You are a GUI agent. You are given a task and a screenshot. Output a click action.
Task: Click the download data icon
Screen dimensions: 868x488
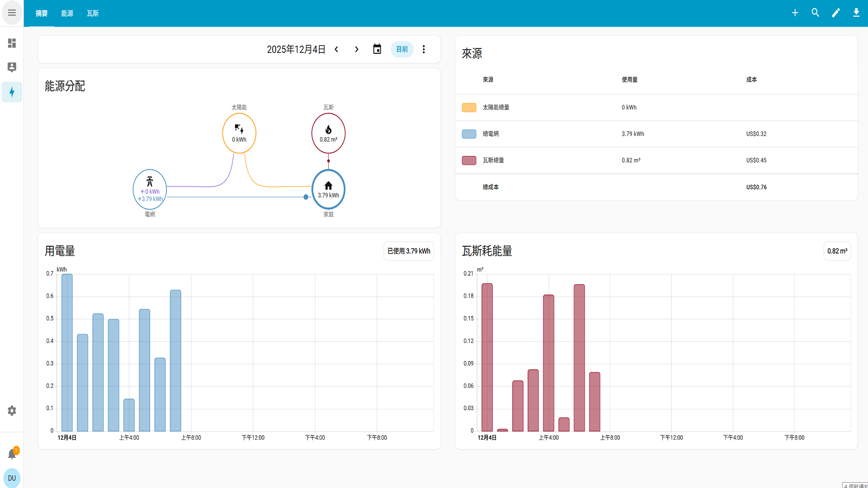pyautogui.click(x=856, y=13)
